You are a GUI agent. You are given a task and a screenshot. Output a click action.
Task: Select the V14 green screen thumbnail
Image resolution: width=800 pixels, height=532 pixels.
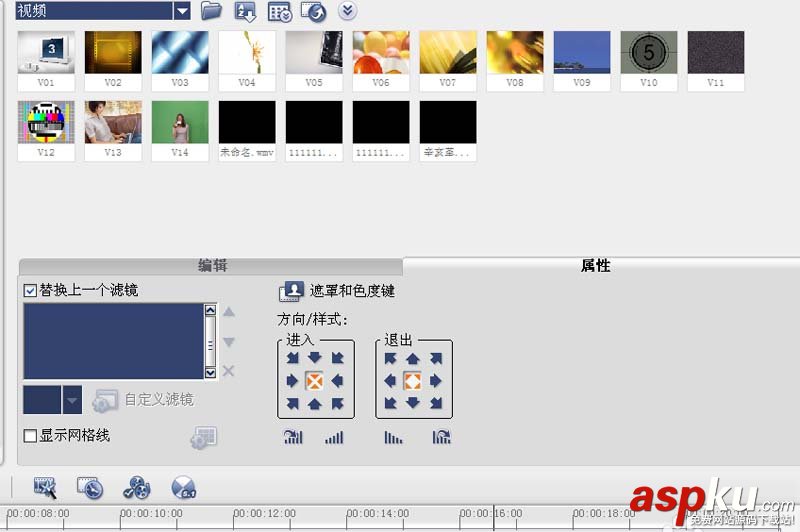pos(180,122)
